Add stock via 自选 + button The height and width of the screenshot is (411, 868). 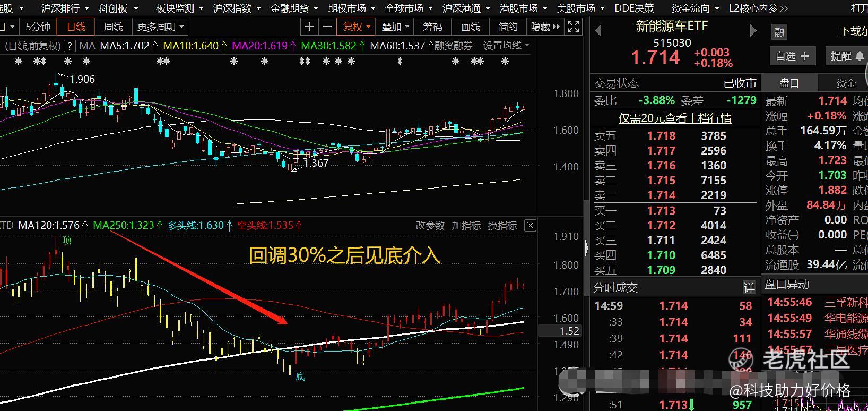click(x=792, y=56)
